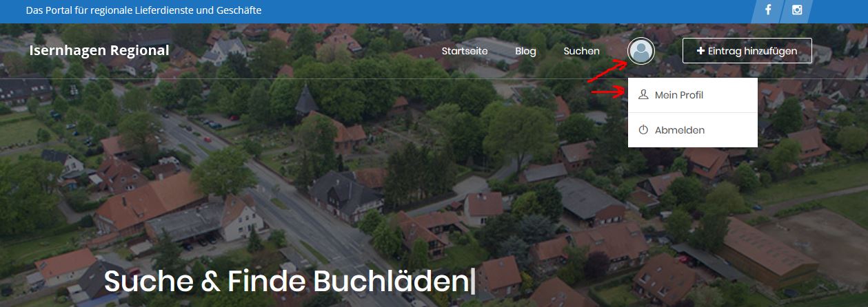Click the Suche & Finde Buchläden heading
The height and width of the screenshot is (307, 868).
pos(290,282)
